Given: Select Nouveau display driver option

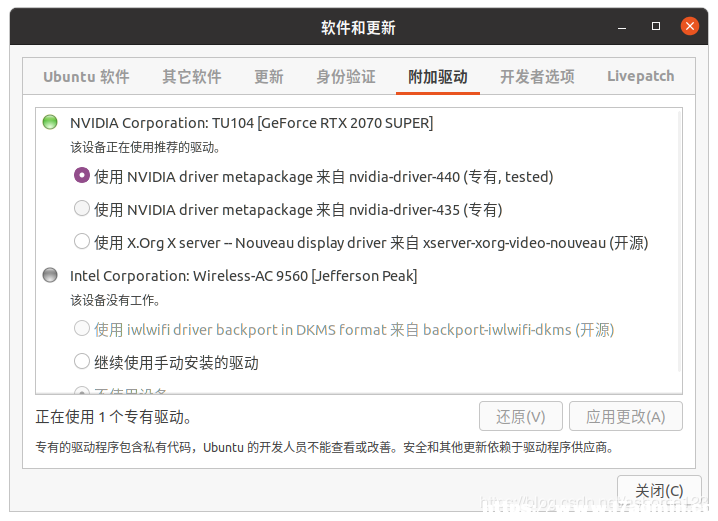Looking at the screenshot, I should [82, 242].
